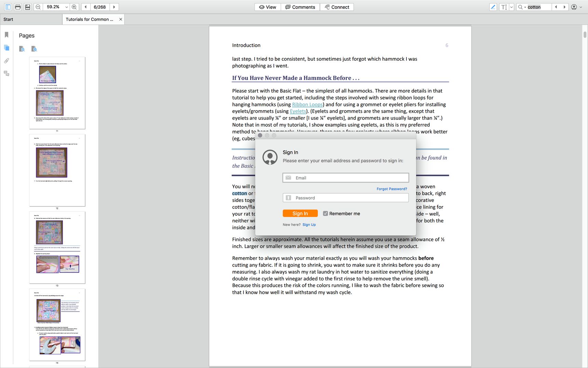Open page 14 thumbnail
The width and height of the screenshot is (588, 368).
(x=57, y=325)
